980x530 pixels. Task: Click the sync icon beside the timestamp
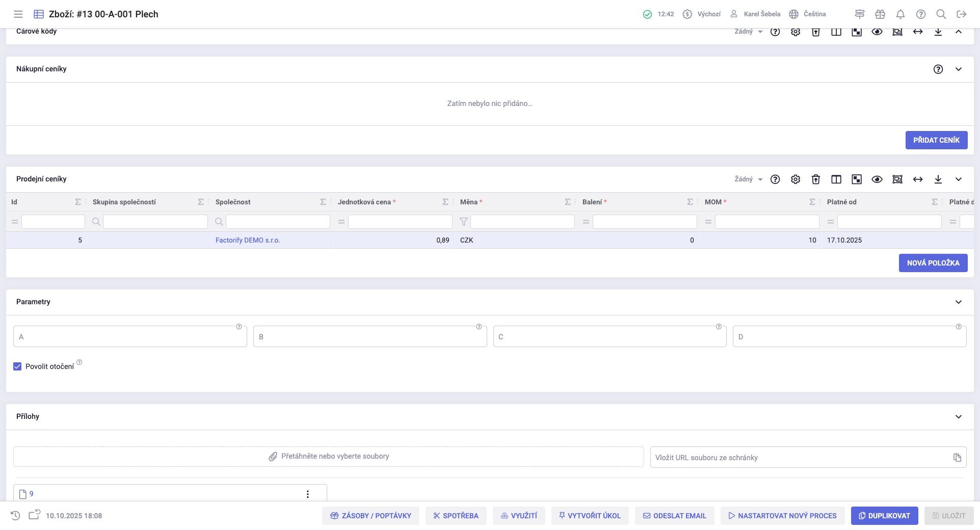pyautogui.click(x=34, y=515)
